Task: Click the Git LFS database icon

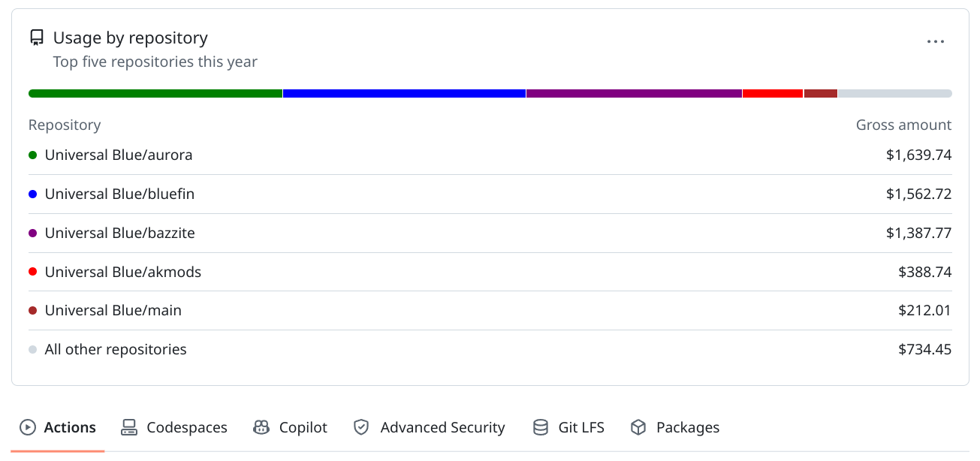Action: 540,427
